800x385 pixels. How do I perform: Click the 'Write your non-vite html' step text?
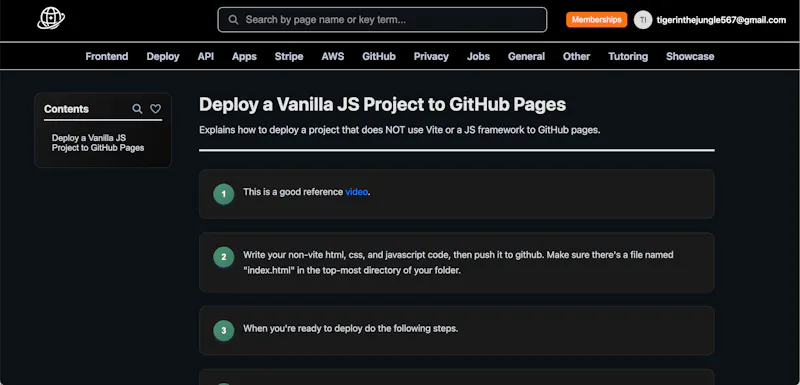(x=458, y=262)
